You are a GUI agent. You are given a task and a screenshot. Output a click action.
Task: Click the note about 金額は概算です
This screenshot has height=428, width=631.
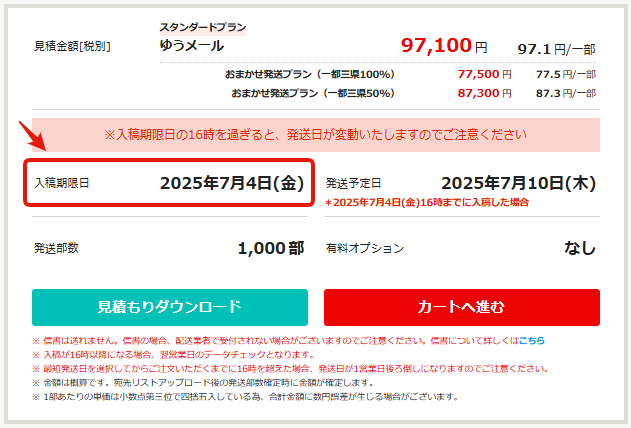coord(204,383)
